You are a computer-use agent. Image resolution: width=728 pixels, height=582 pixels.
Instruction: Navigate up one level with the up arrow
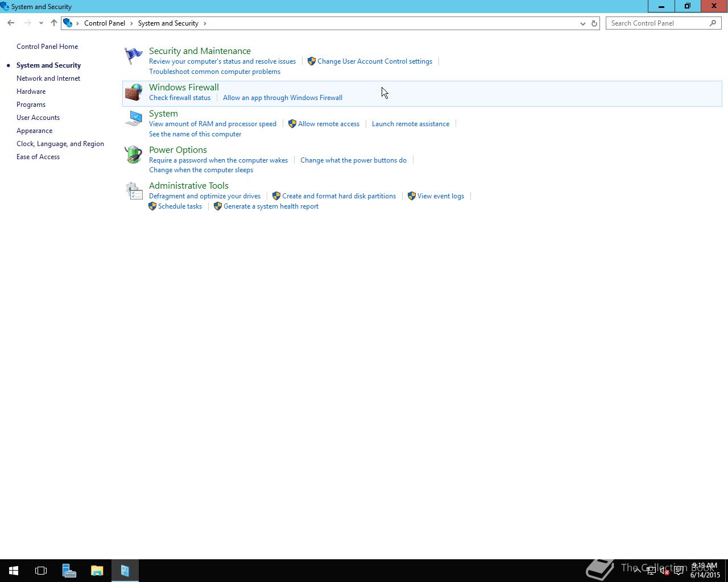coord(54,23)
